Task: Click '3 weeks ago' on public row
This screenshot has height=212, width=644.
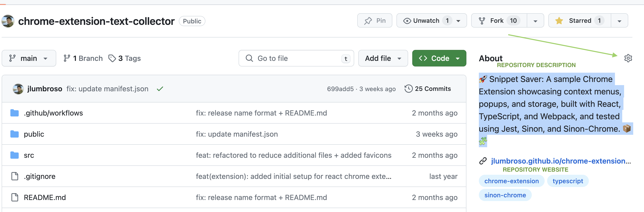Action: pos(437,134)
